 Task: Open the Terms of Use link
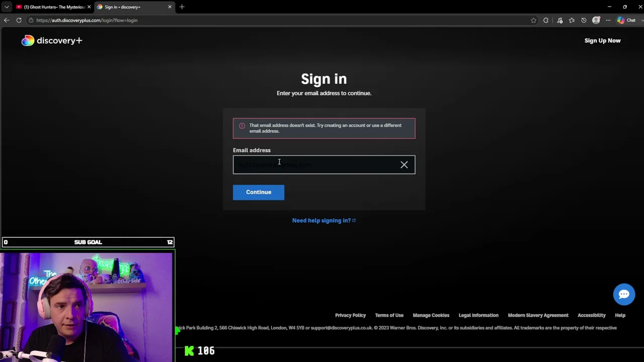389,315
